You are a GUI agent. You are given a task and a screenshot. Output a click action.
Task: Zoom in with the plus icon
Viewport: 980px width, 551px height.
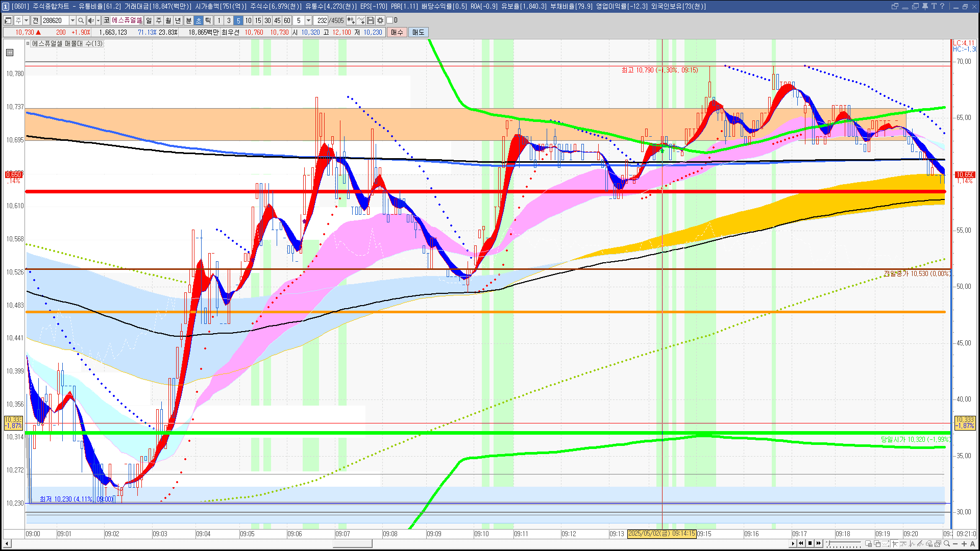click(x=964, y=543)
